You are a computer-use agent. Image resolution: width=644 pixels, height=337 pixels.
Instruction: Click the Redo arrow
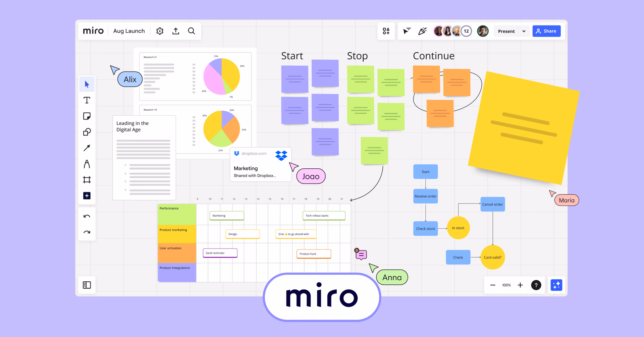click(87, 232)
